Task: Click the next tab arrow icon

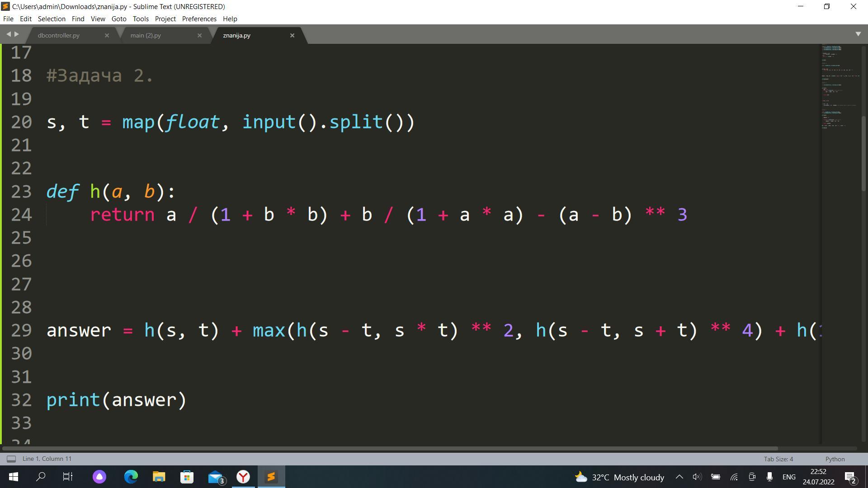Action: [x=17, y=34]
